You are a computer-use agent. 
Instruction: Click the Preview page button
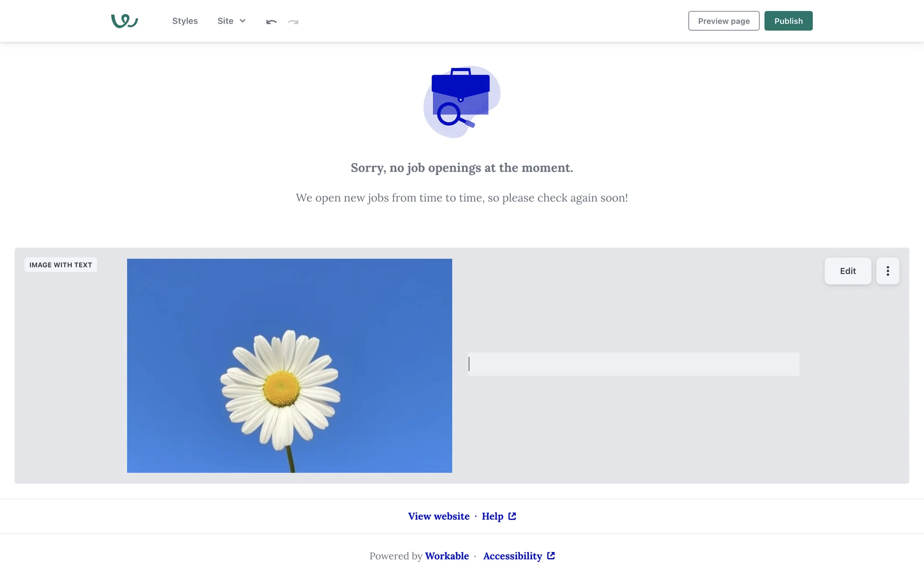tap(723, 21)
